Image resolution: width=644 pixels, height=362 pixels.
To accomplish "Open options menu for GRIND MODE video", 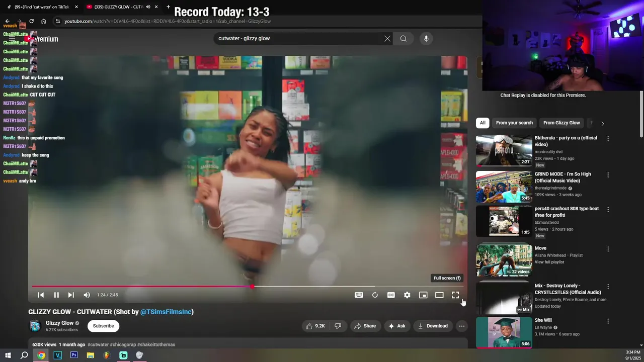I will point(608,175).
